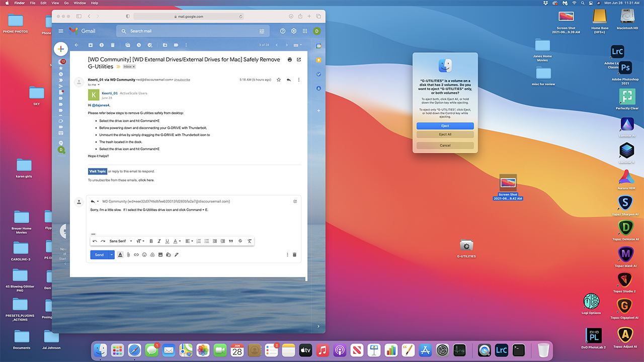Screen dimensions: 644x362
Task: Send the reply email
Action: click(x=100, y=255)
